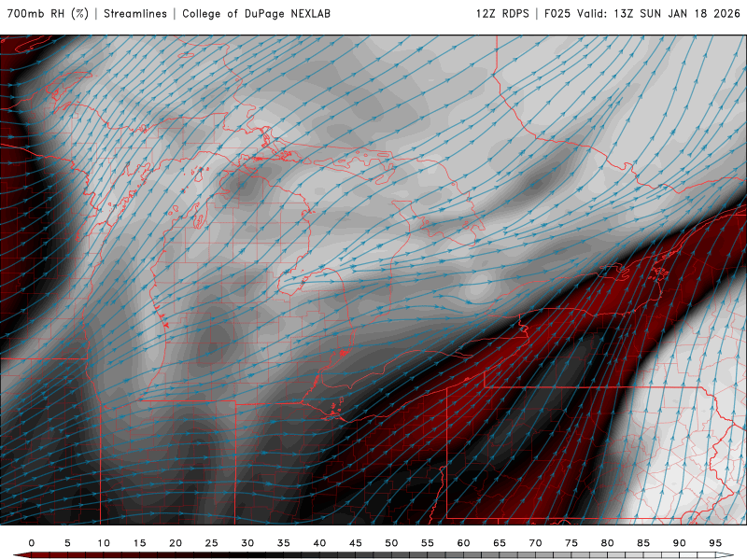Select the "Streamlines" label in header

pos(135,13)
